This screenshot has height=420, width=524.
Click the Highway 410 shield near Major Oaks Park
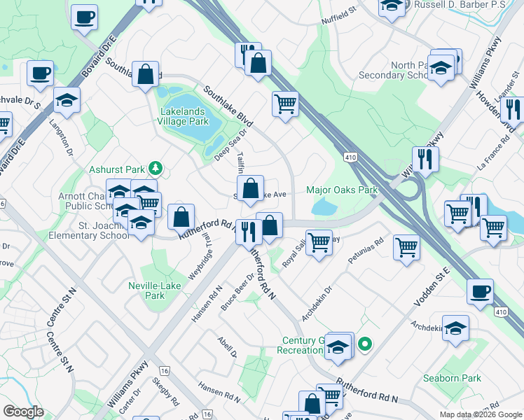click(x=350, y=157)
